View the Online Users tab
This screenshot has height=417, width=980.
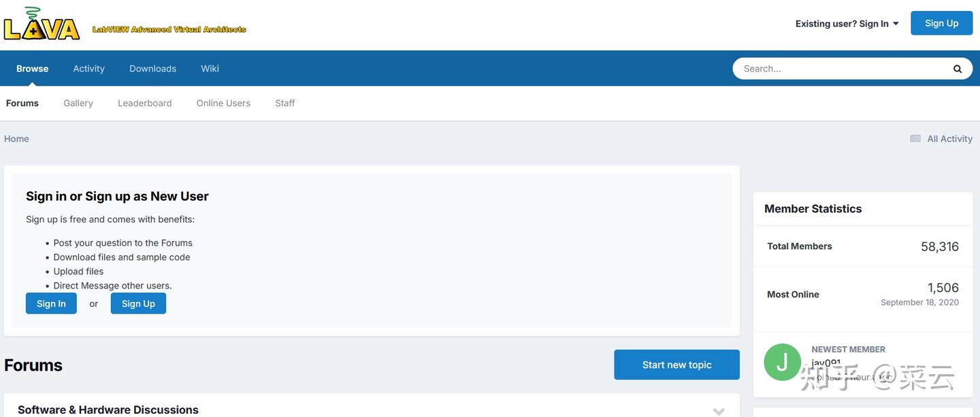click(x=223, y=103)
